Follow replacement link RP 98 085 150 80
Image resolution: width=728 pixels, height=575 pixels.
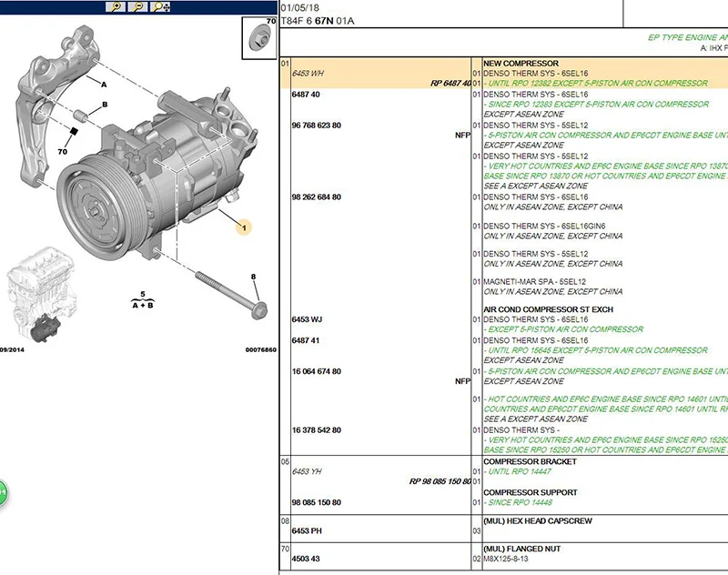coord(440,481)
